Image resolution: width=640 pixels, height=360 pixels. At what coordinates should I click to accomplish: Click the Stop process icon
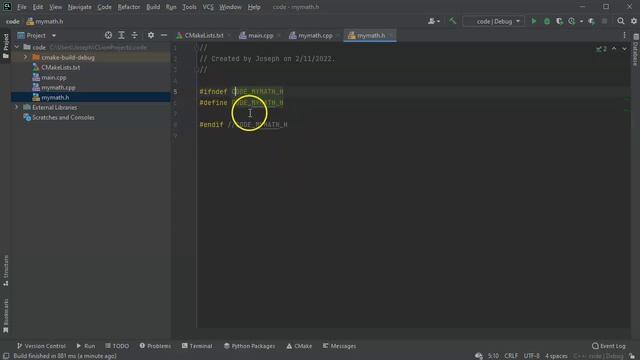coord(604,21)
